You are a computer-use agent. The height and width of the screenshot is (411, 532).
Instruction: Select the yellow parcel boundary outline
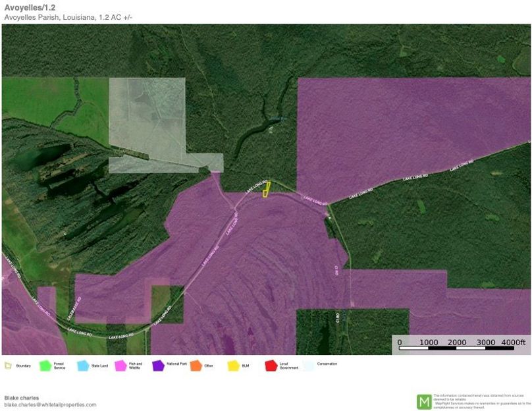267,190
